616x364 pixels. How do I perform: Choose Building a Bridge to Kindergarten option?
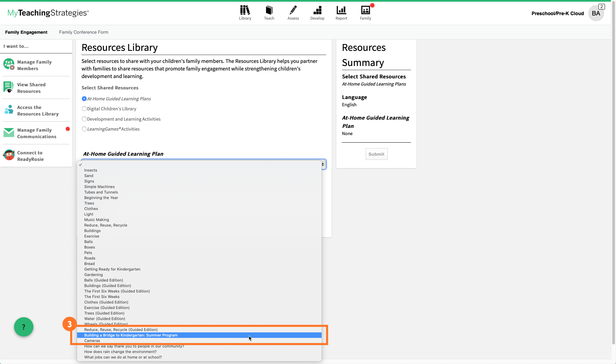pyautogui.click(x=131, y=335)
